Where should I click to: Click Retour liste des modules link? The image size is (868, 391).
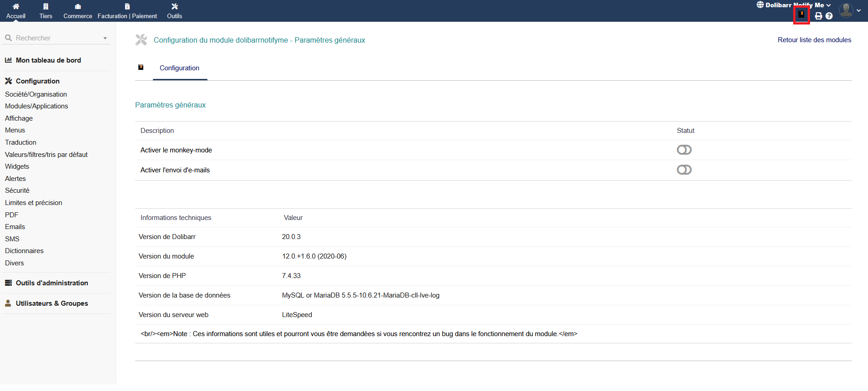pyautogui.click(x=814, y=40)
